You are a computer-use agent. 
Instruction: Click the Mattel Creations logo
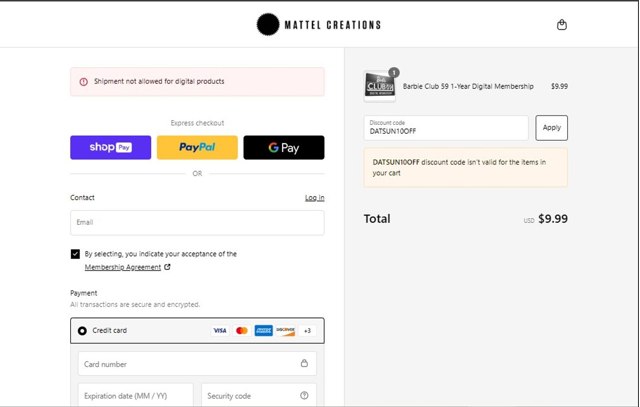point(319,24)
